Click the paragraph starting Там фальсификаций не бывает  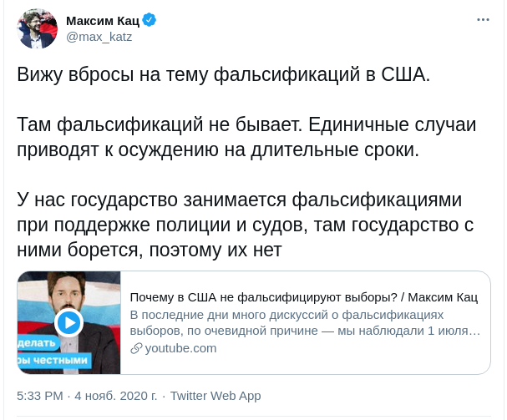click(246, 137)
